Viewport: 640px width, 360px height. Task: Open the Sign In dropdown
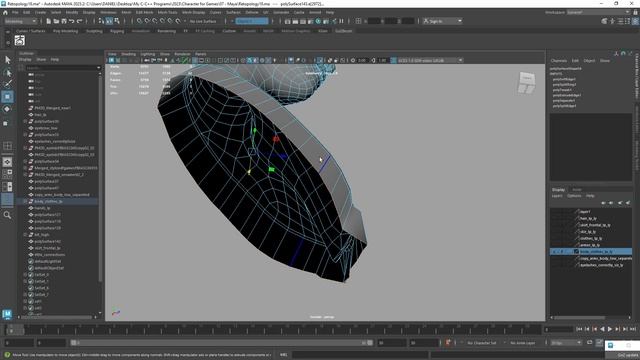click(442, 21)
